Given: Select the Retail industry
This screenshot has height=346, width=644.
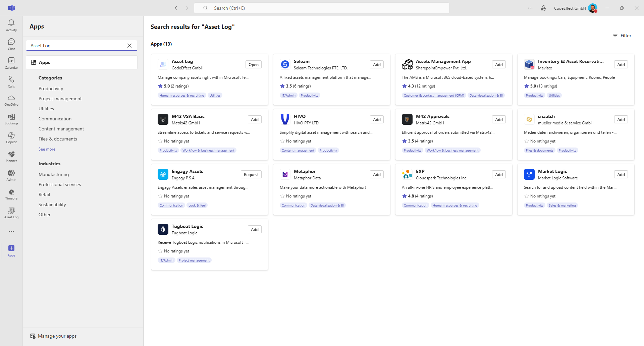Looking at the screenshot, I should coord(44,194).
